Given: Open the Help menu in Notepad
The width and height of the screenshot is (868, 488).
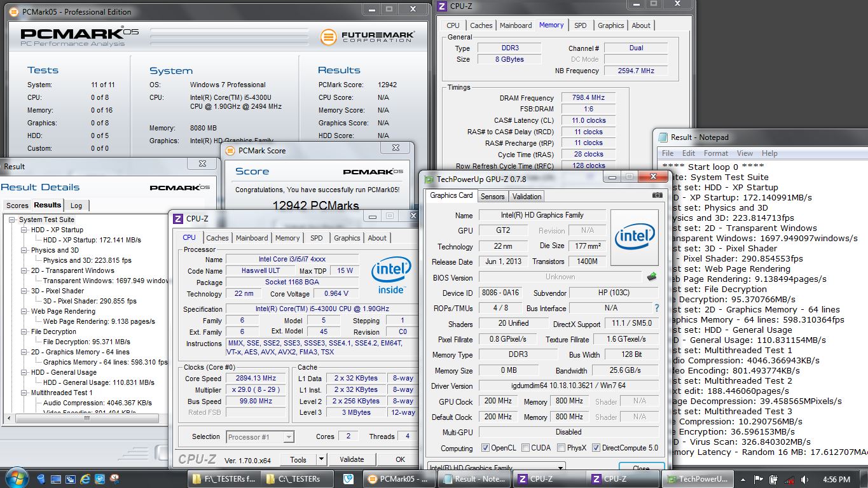Looking at the screenshot, I should click(x=769, y=153).
